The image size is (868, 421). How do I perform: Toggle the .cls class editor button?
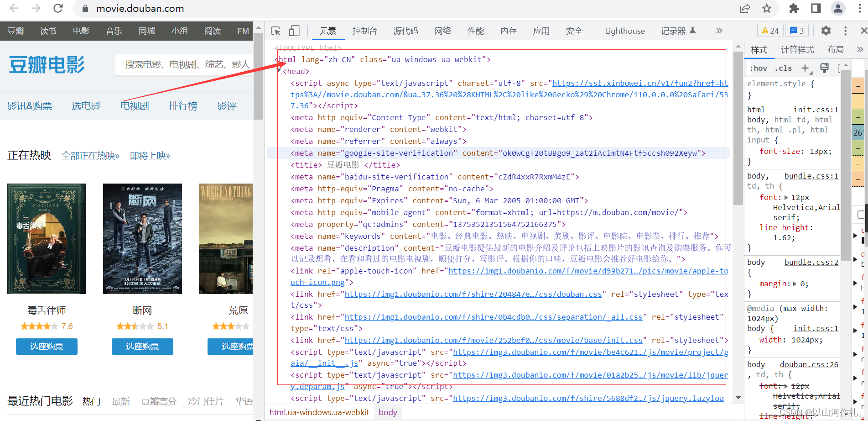[x=784, y=68]
